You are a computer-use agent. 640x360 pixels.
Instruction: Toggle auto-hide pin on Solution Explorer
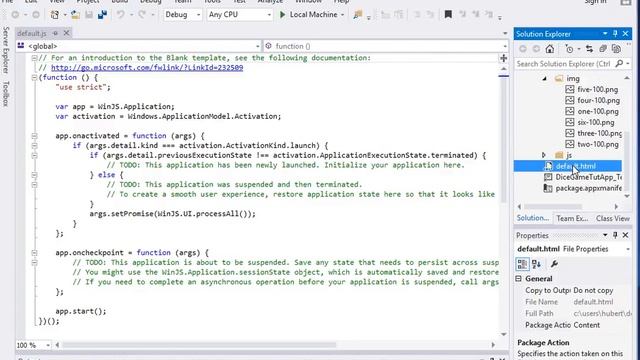(615, 34)
